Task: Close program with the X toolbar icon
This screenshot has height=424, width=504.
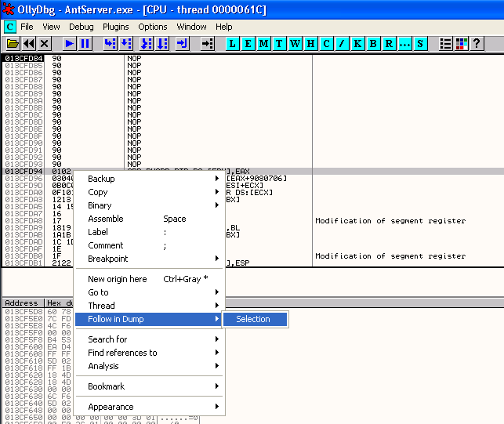Action: click(x=45, y=44)
